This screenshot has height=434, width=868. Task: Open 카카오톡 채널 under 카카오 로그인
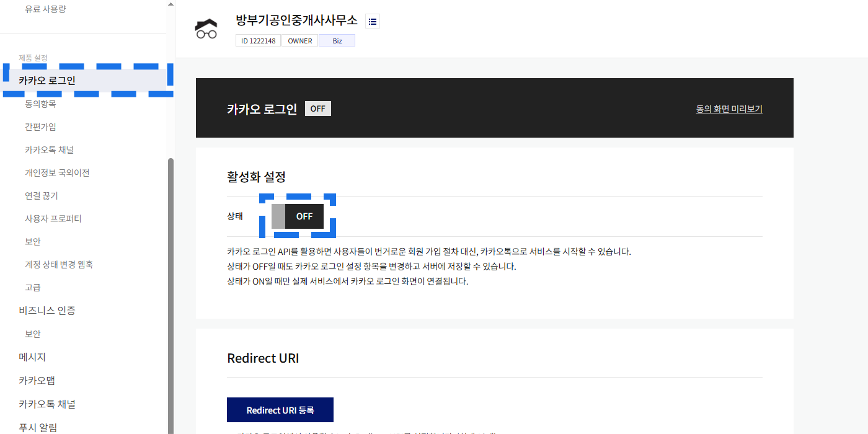coord(50,150)
